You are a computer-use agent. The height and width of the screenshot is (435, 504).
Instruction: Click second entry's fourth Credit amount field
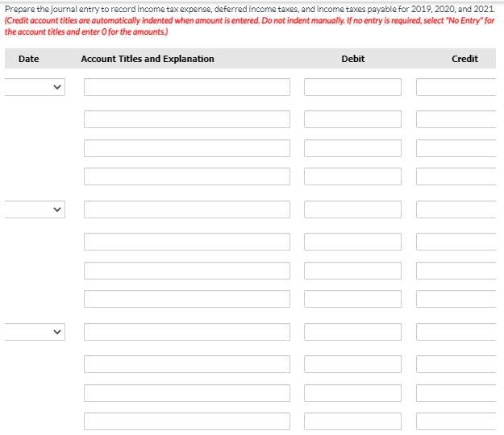[456, 299]
